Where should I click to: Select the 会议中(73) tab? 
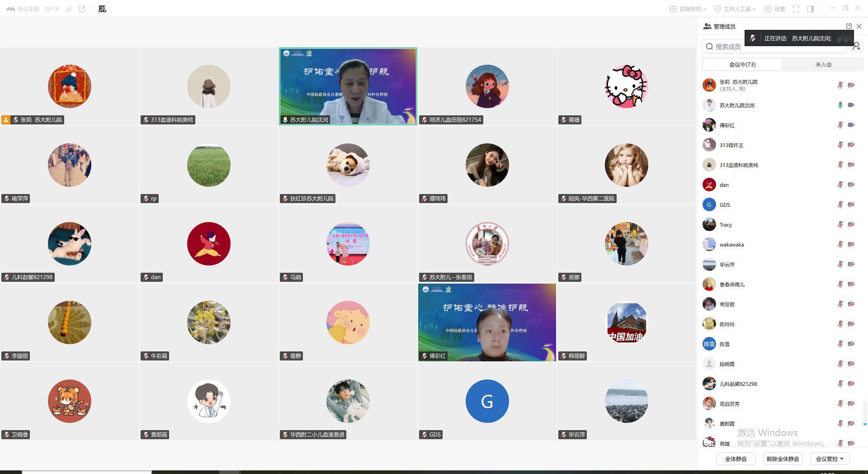pyautogui.click(x=742, y=65)
